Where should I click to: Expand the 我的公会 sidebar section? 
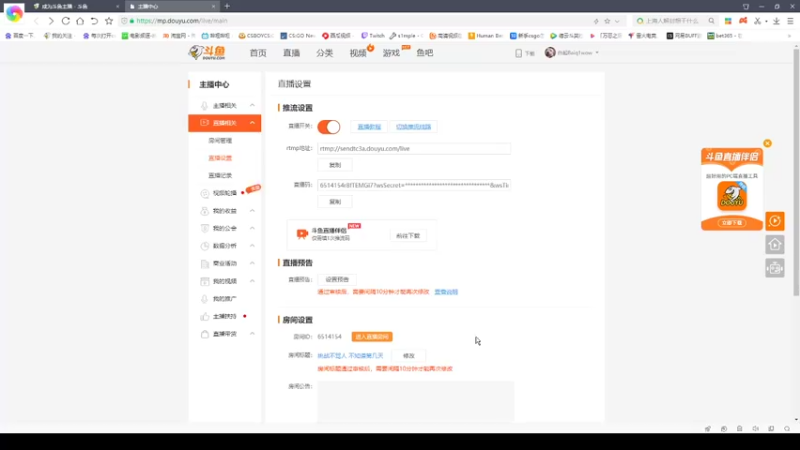(x=252, y=228)
